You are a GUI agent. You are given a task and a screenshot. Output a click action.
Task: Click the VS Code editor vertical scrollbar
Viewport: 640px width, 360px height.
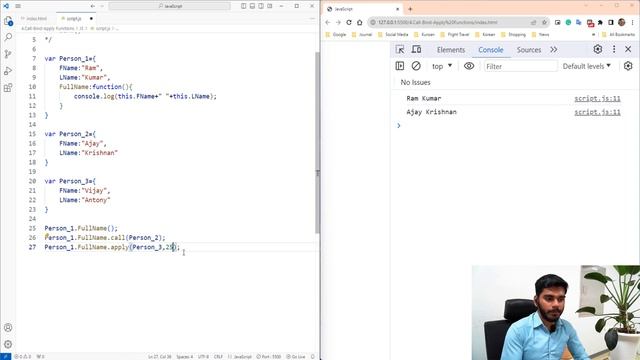coord(317,142)
